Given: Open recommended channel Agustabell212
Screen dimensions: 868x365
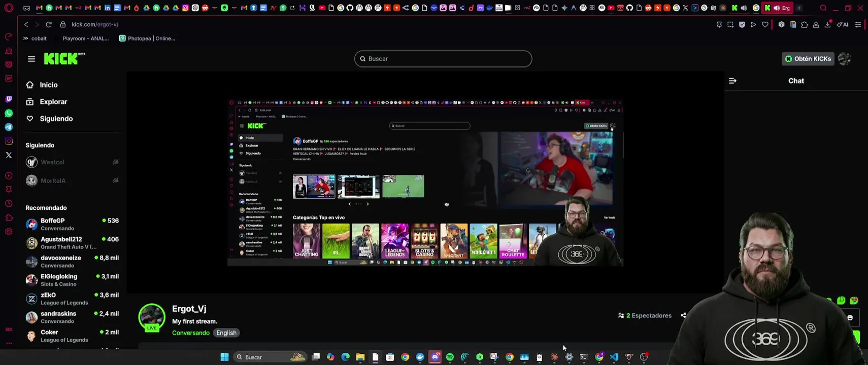Looking at the screenshot, I should pos(72,243).
